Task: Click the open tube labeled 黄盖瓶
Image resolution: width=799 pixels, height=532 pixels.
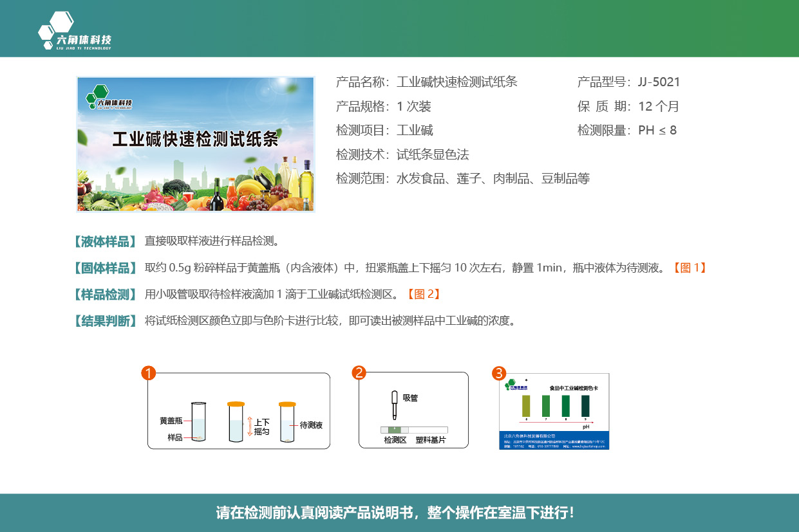Action: click(199, 422)
